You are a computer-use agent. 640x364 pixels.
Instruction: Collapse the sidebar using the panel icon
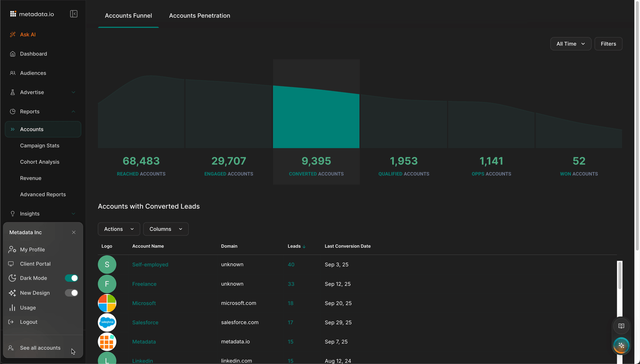click(74, 14)
